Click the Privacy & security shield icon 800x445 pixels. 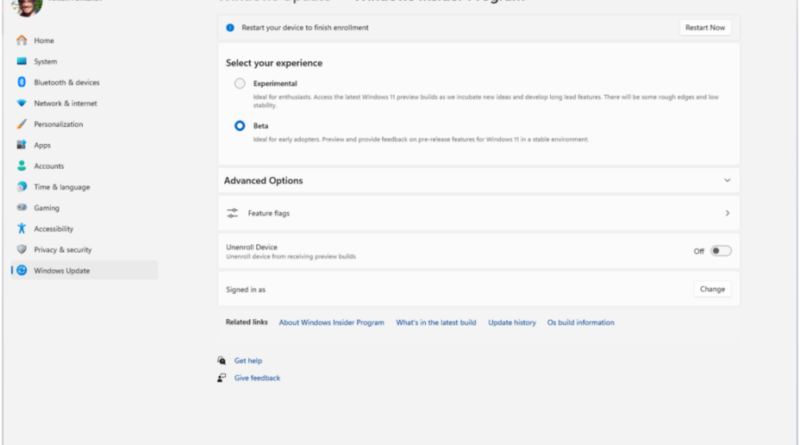(22, 250)
